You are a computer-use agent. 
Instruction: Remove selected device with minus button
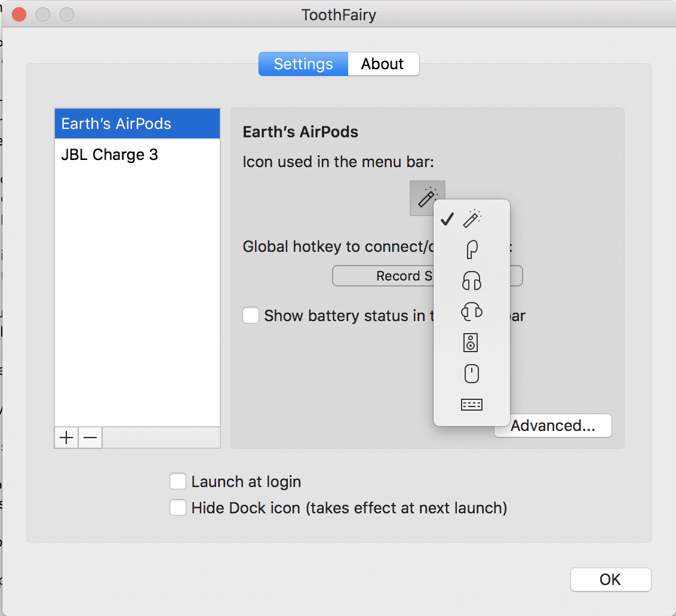(90, 438)
